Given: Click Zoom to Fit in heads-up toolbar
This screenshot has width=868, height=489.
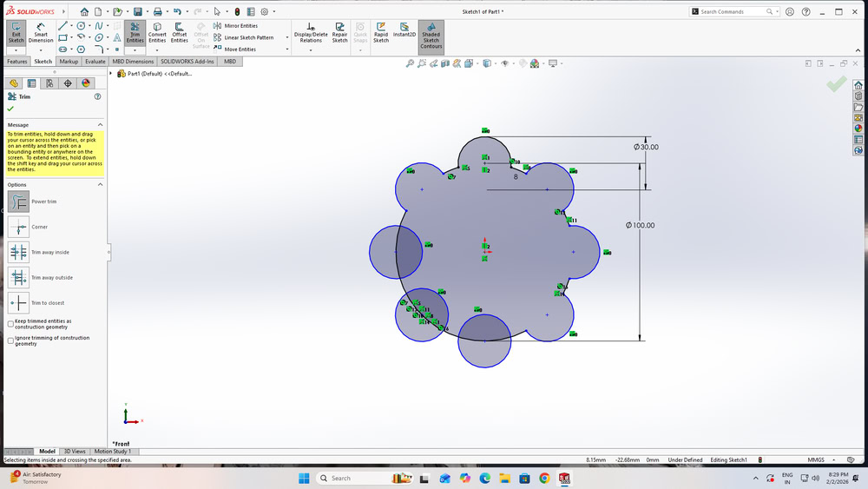Looking at the screenshot, I should tap(410, 63).
